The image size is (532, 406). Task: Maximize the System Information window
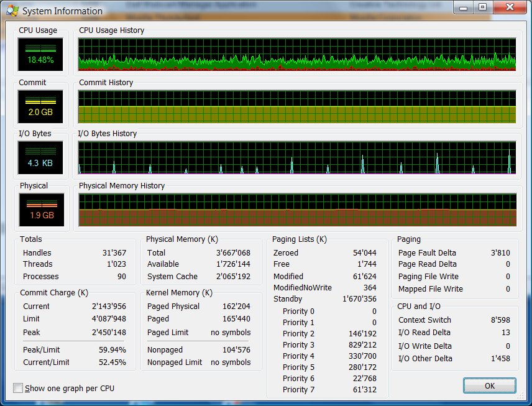tap(482, 7)
